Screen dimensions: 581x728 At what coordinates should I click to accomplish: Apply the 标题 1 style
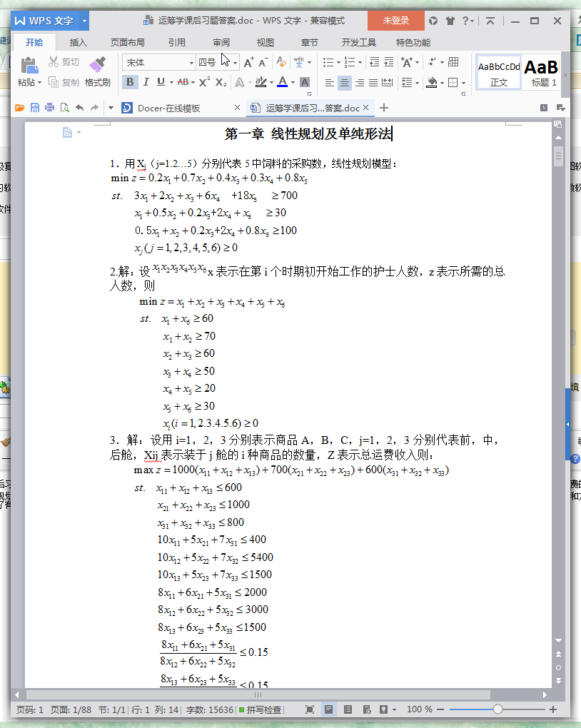542,73
